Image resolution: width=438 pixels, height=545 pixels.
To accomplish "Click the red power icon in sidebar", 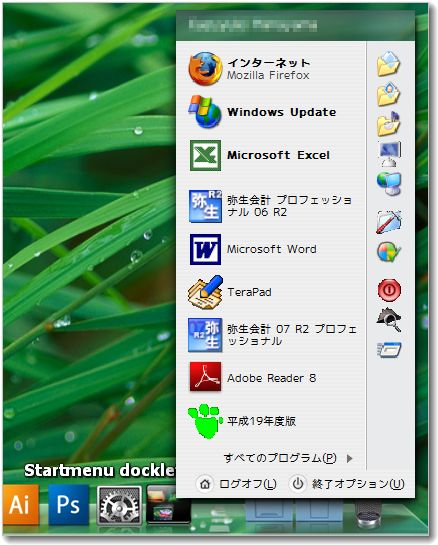I will [x=389, y=290].
